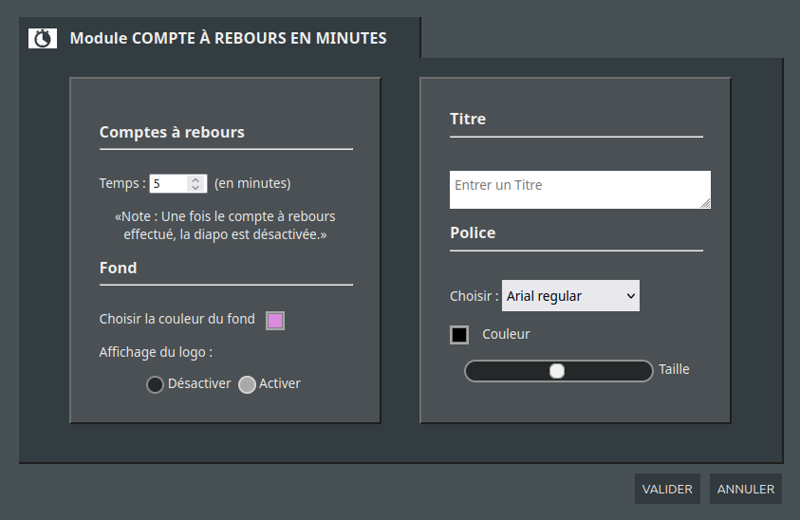800x520 pixels.
Task: Click the Police section heading
Action: coord(472,233)
